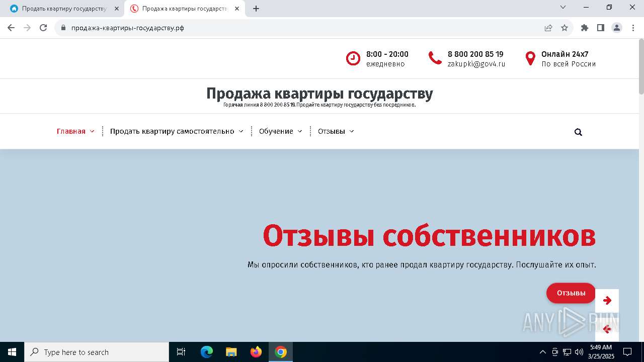Open the Chrome three-dot menu
Viewport: 644px width, 362px height.
coord(633,28)
